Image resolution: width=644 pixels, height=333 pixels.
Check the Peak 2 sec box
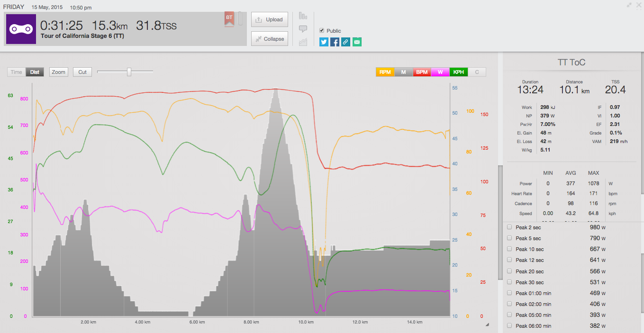pos(509,227)
